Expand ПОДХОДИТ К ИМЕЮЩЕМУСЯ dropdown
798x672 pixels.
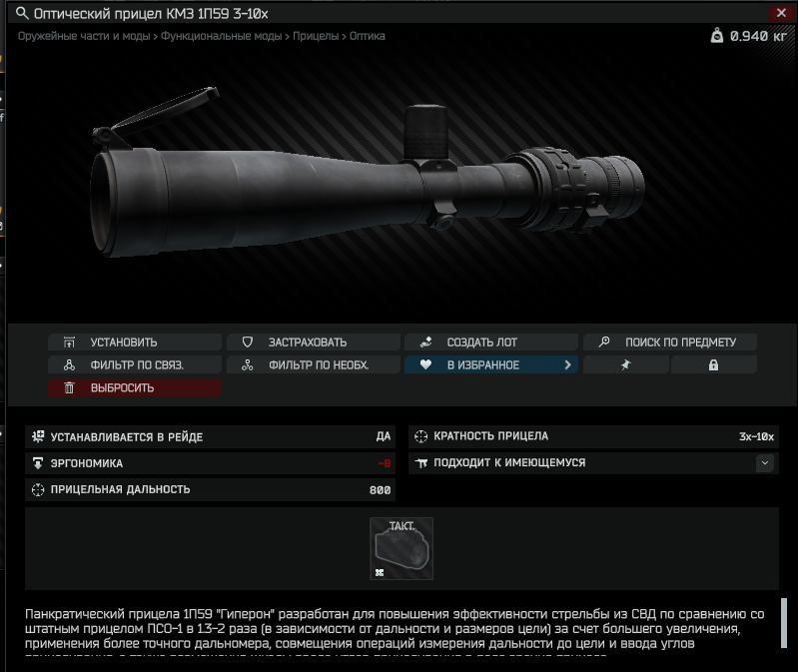764,463
